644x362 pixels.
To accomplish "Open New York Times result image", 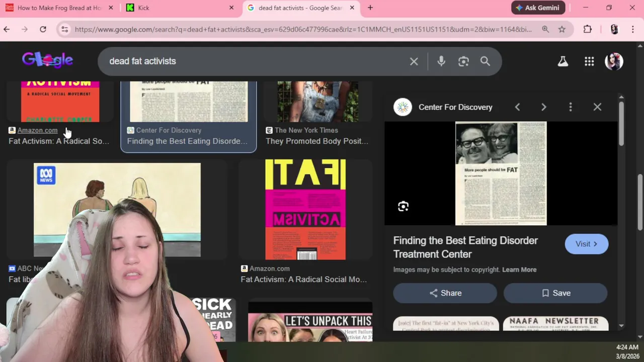I will (x=318, y=101).
